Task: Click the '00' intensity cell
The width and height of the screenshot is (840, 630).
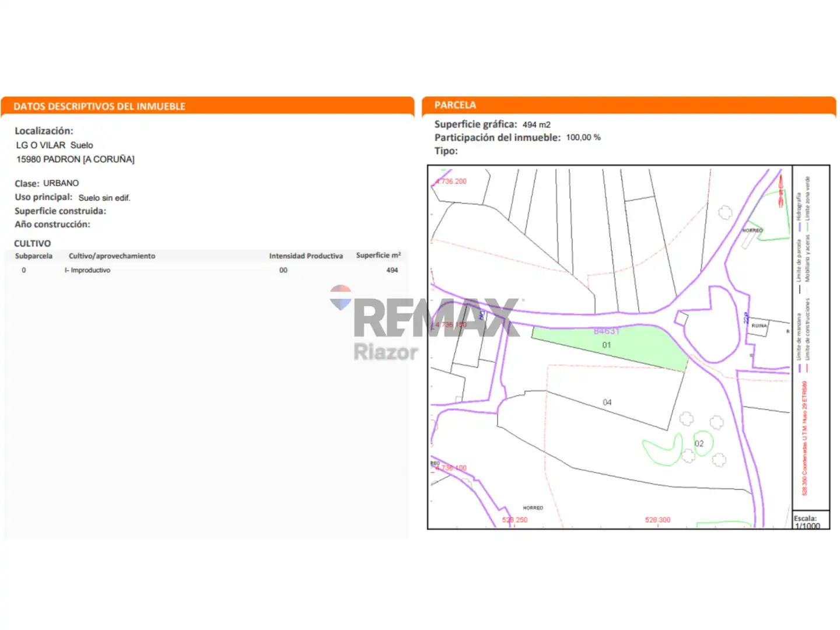Action: pos(283,270)
